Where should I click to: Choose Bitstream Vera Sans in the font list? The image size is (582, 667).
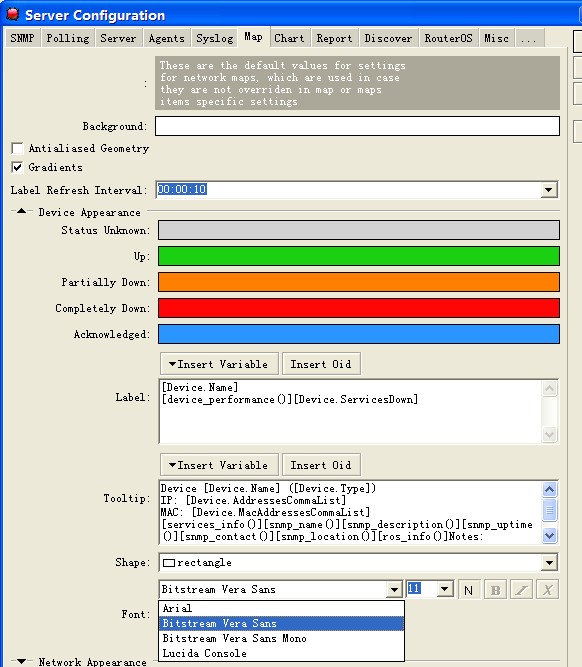point(281,623)
